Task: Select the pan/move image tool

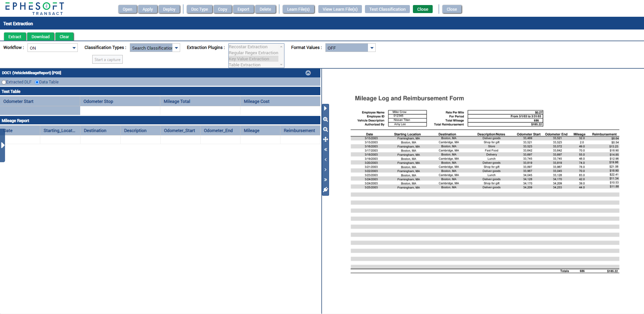Action: [x=325, y=139]
